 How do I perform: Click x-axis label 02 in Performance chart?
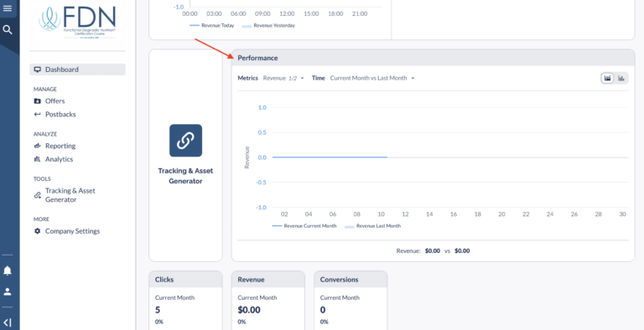coord(284,214)
